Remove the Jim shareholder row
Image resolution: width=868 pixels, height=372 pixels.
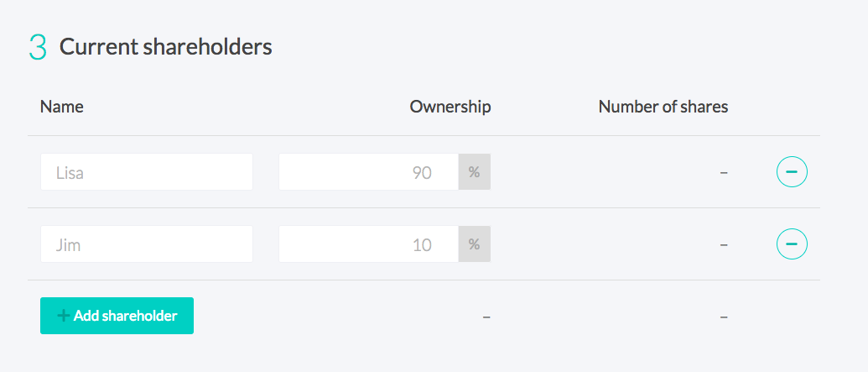point(792,244)
